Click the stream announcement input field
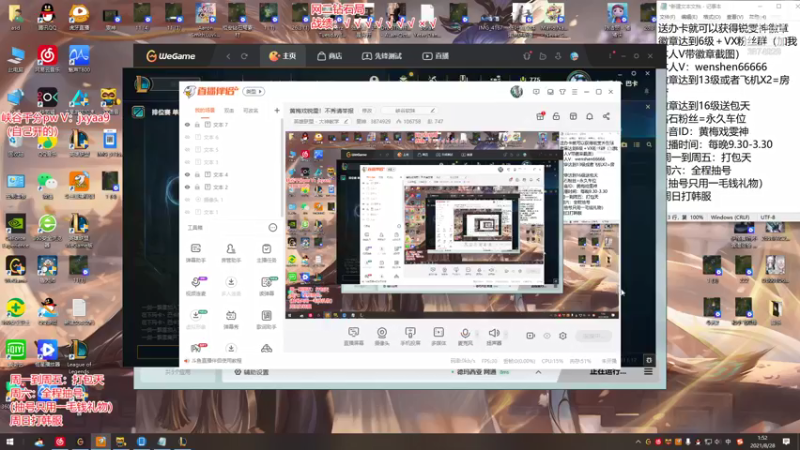The height and width of the screenshot is (450, 800). point(409,111)
